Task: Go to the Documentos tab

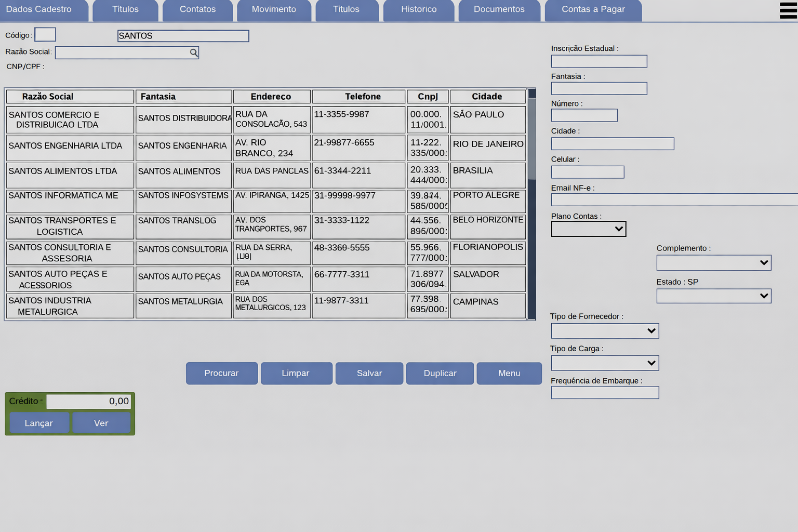Action: (499, 10)
